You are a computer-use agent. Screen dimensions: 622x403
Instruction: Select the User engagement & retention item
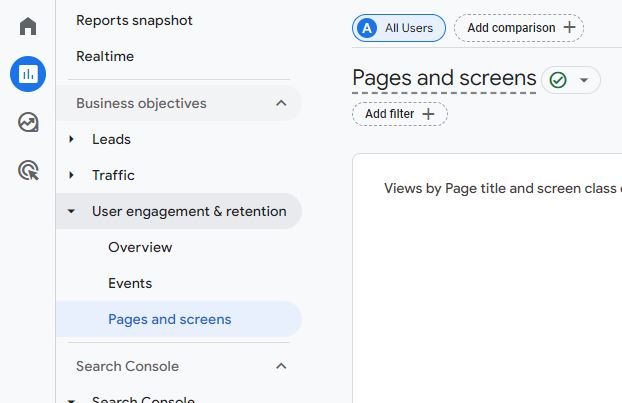(179, 211)
